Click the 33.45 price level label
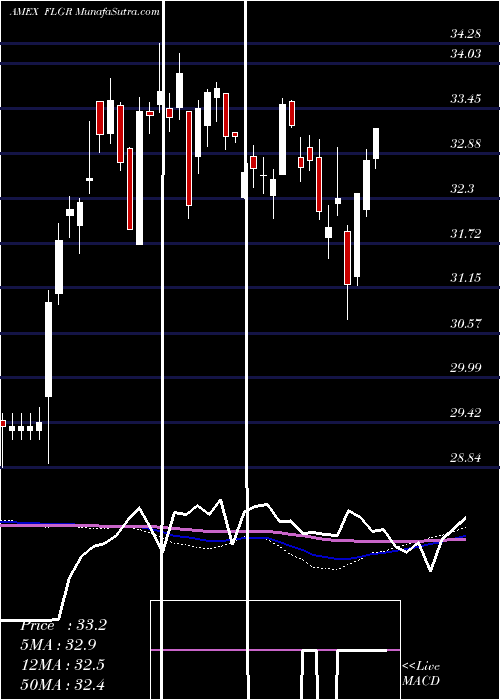The image size is (500, 700). 466,99
